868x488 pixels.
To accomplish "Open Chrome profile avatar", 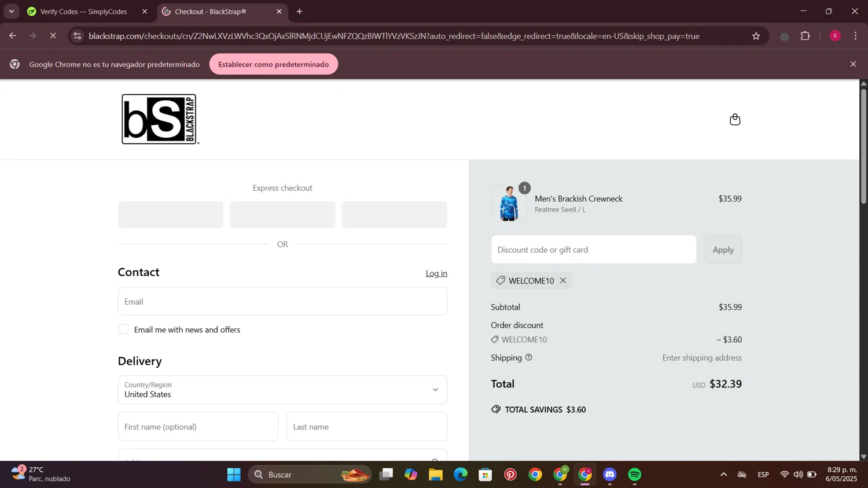I will (x=834, y=36).
